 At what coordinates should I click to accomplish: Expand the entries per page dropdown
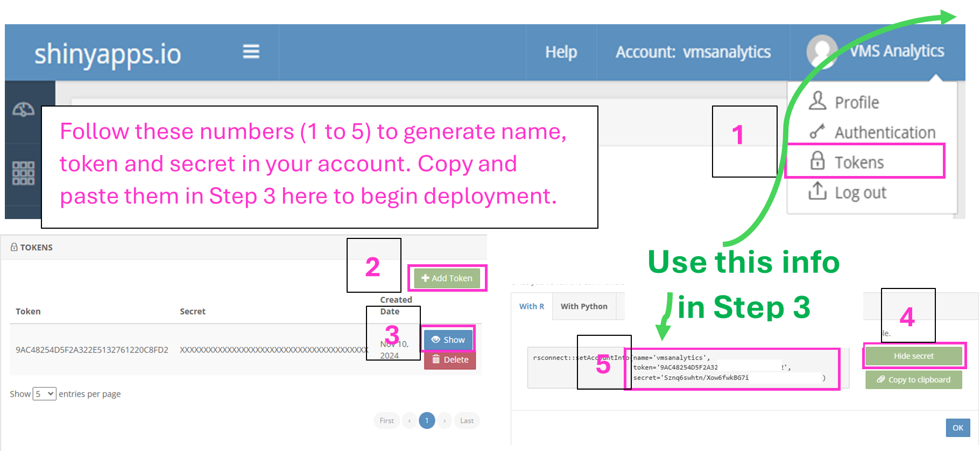click(x=44, y=394)
